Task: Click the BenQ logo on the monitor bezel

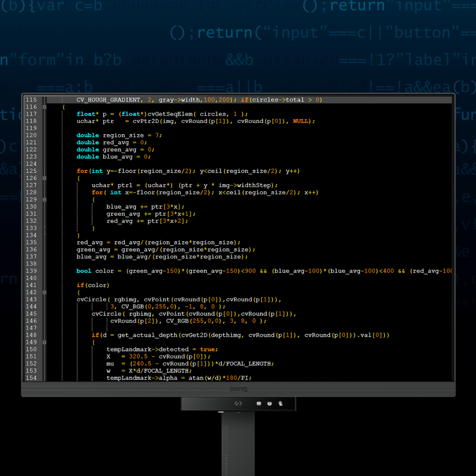Action: [239, 389]
